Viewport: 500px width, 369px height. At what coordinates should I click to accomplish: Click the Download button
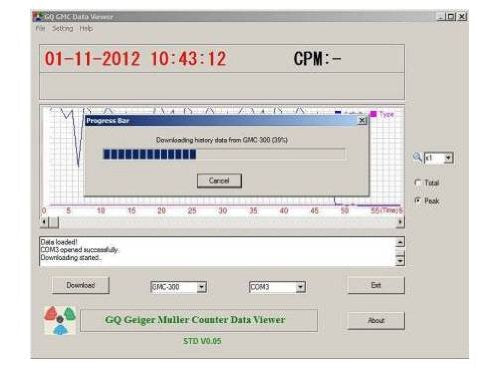pos(81,285)
